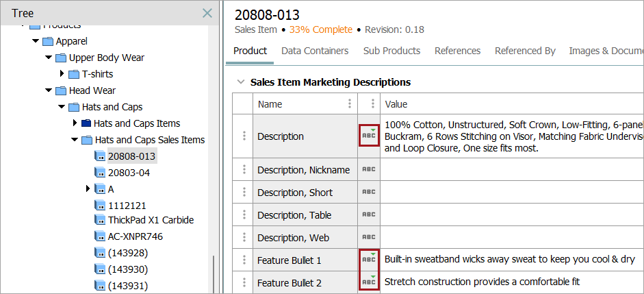Click ABC icon in Description, Nickname row

(369, 169)
